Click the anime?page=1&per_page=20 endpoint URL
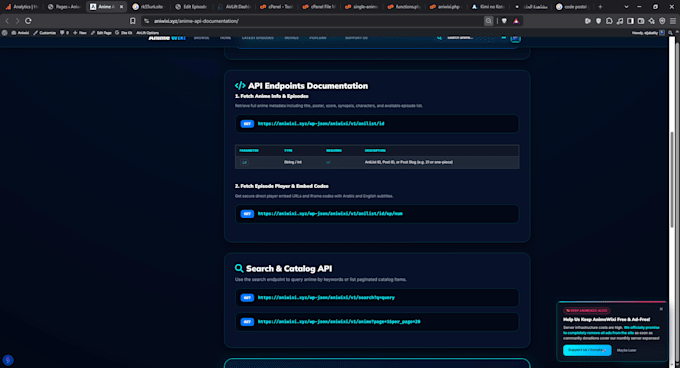 tap(339, 322)
